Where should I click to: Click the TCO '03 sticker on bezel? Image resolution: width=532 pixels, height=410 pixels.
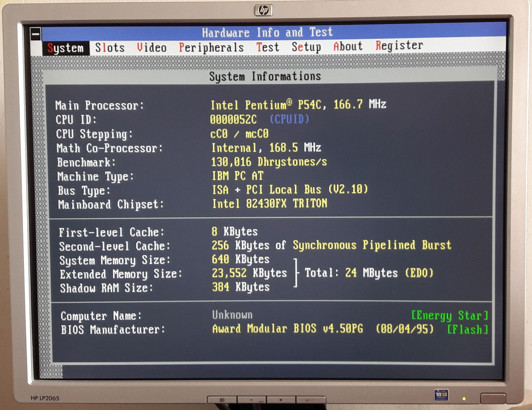[x=441, y=395]
